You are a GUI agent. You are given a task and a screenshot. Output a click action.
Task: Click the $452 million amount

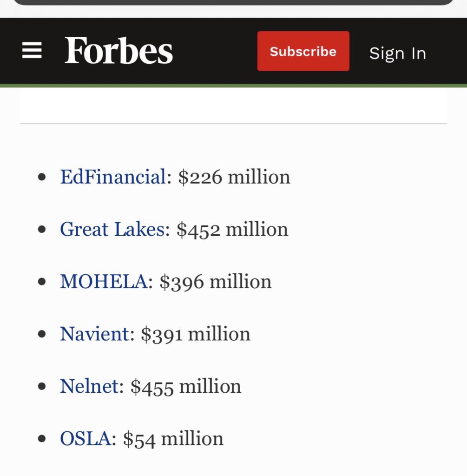tap(232, 230)
